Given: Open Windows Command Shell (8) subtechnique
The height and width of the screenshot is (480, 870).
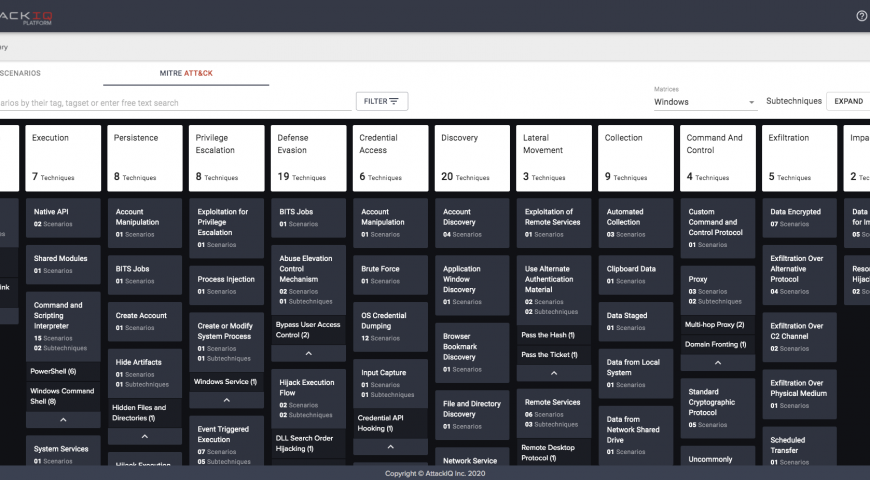Looking at the screenshot, I should (63, 396).
